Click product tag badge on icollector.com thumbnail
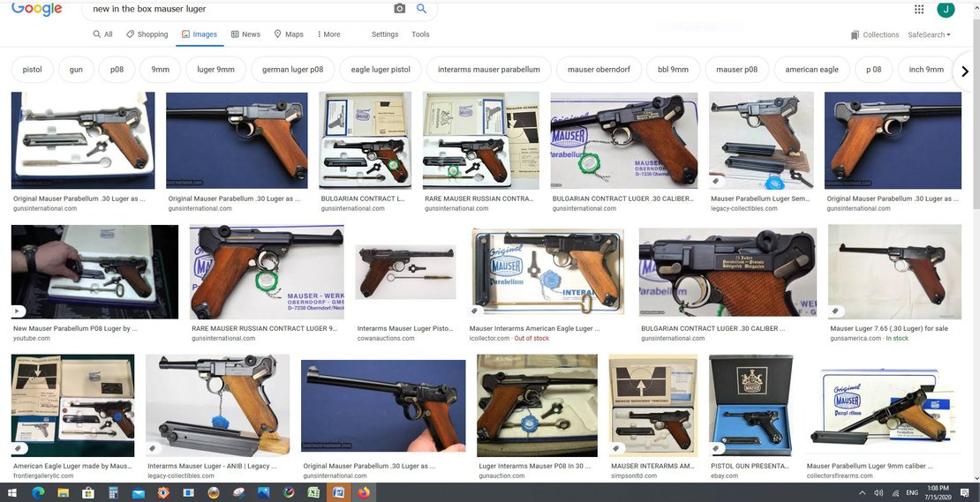 [x=476, y=311]
